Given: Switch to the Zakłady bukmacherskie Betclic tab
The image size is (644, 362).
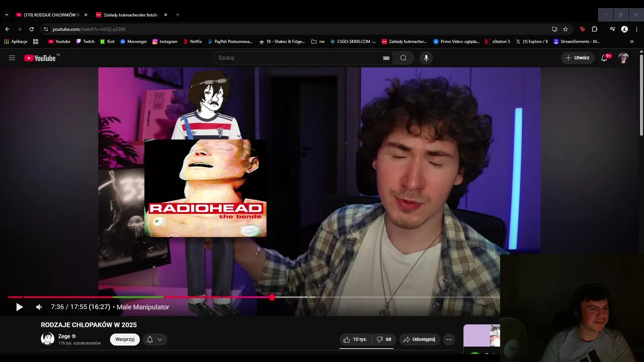Looking at the screenshot, I should pyautogui.click(x=131, y=15).
